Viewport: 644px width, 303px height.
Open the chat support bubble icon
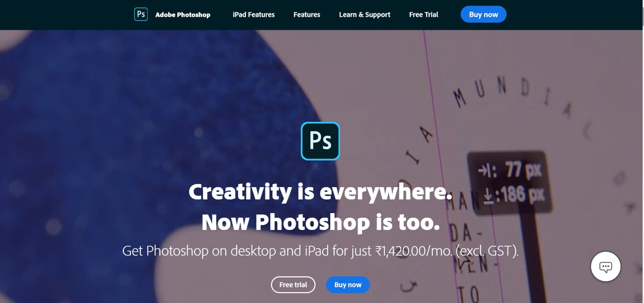(x=605, y=266)
